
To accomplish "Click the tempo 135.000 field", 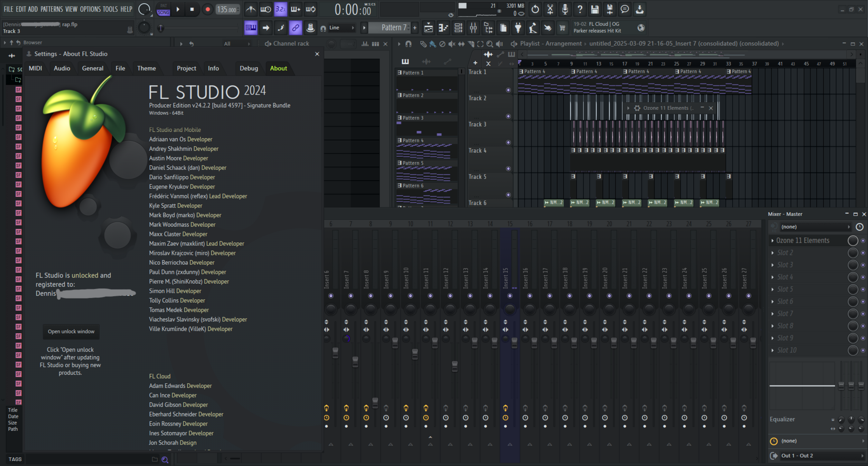I will coord(228,9).
